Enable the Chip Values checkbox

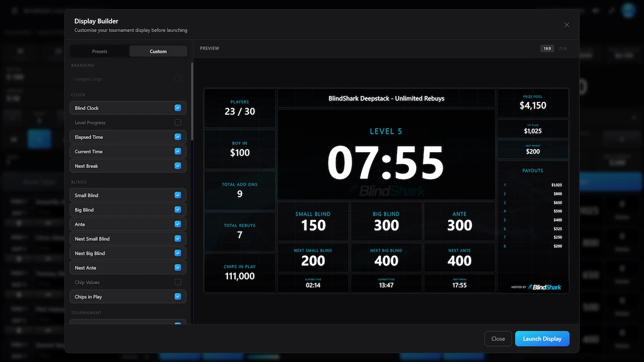178,282
